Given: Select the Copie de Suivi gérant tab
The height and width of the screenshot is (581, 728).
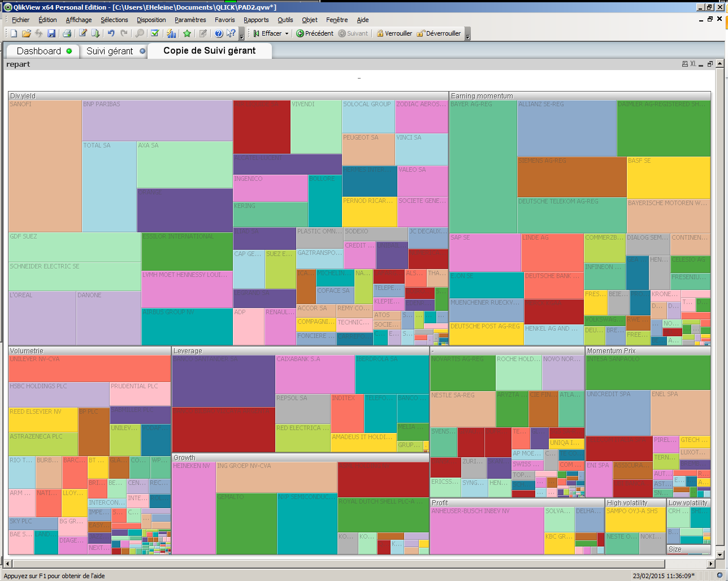Looking at the screenshot, I should tap(210, 51).
